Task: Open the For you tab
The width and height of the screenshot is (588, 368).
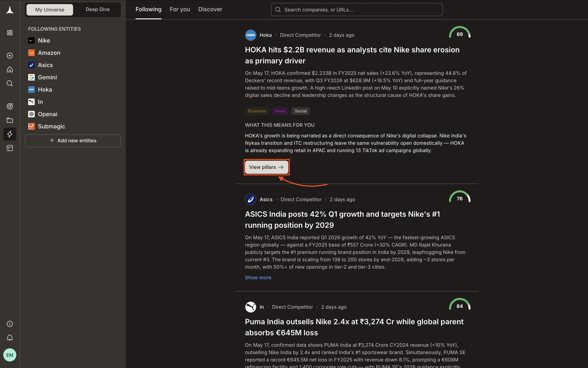Action: pyautogui.click(x=180, y=9)
